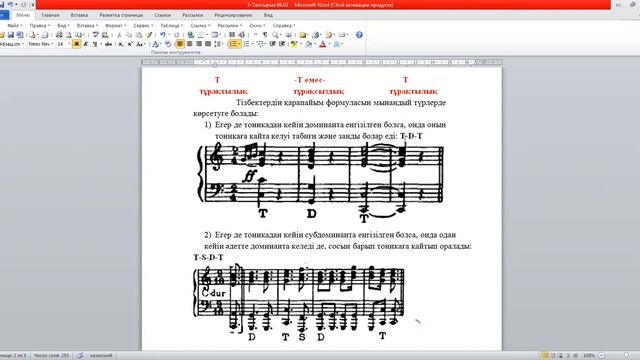Click the Print icon in toolbar

(x=59, y=35)
